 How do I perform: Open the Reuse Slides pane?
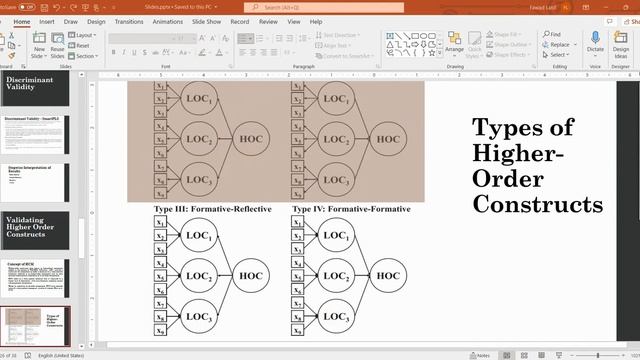57,46
